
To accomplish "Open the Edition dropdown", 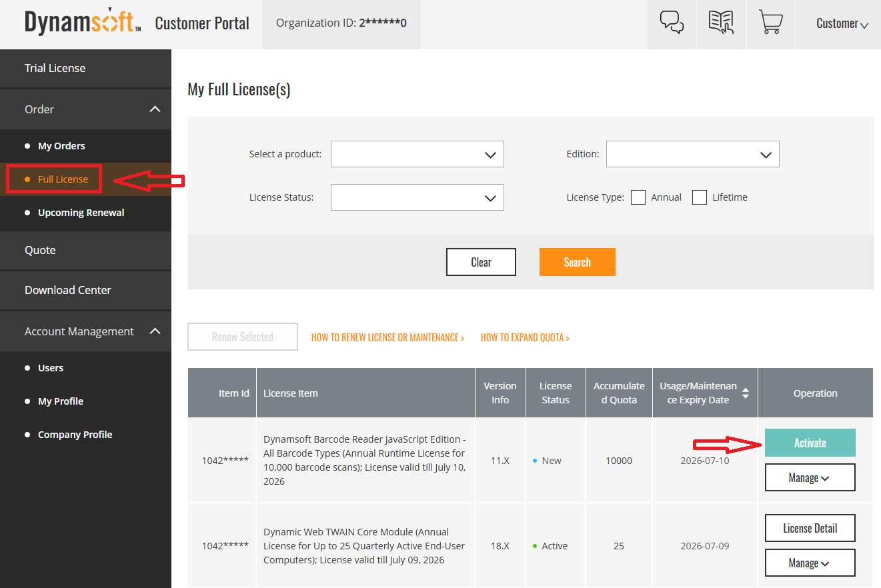I will (x=692, y=154).
